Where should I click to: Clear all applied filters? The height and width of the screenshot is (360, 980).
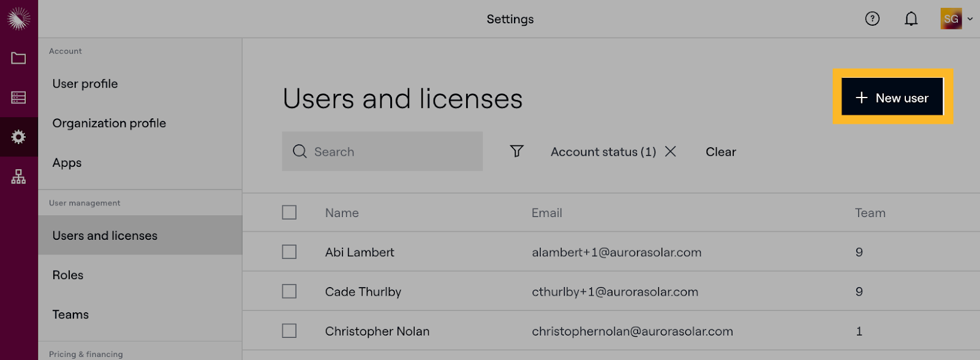coord(720,151)
